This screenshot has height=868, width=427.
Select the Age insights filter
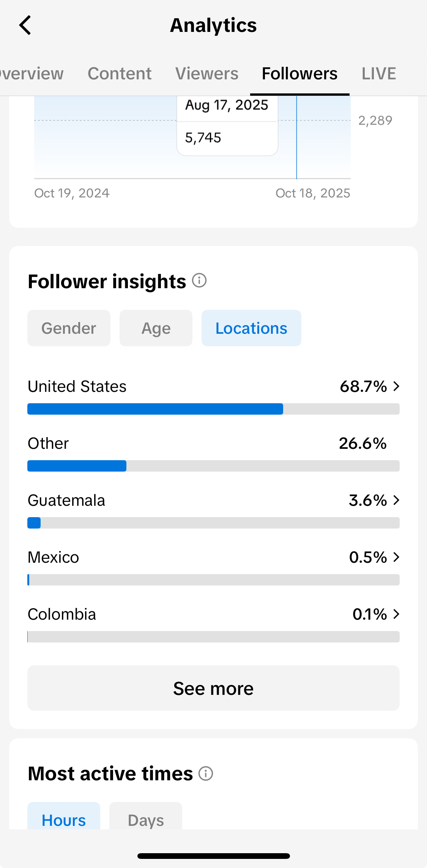(156, 328)
